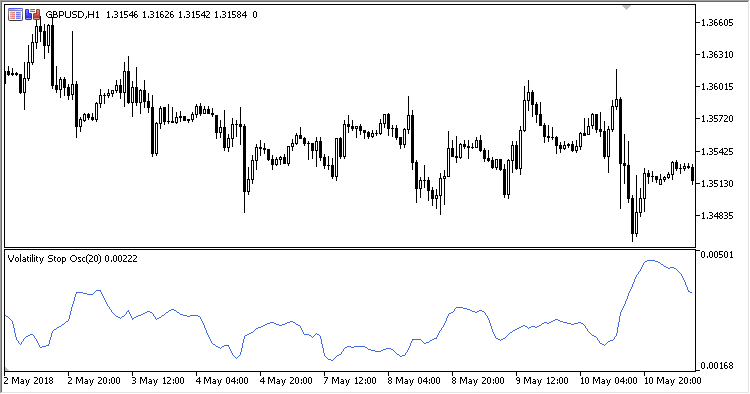Open the Depth of Market buy/sell icon
Viewport: 750px width, 394px height.
[x=33, y=15]
